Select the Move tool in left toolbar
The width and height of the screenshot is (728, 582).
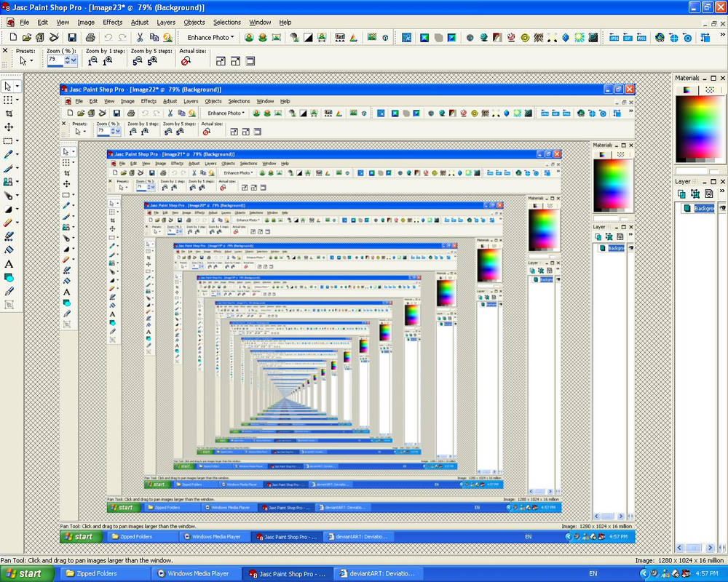[8, 127]
